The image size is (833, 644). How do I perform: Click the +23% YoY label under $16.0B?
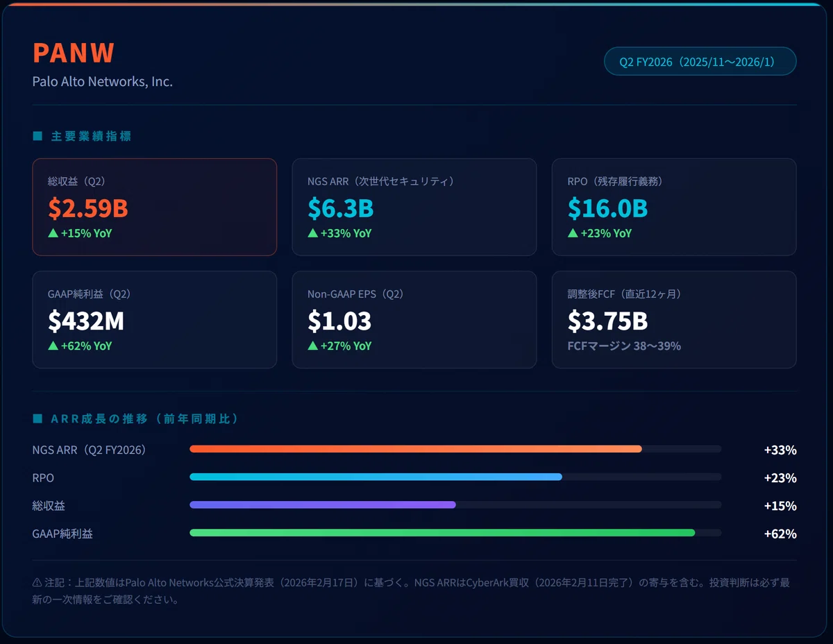coord(606,233)
